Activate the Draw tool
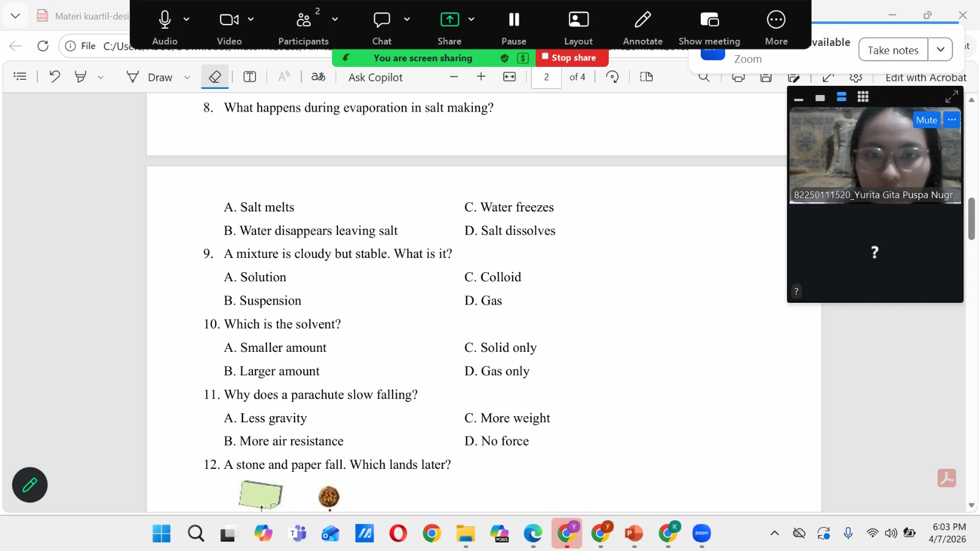 click(149, 77)
